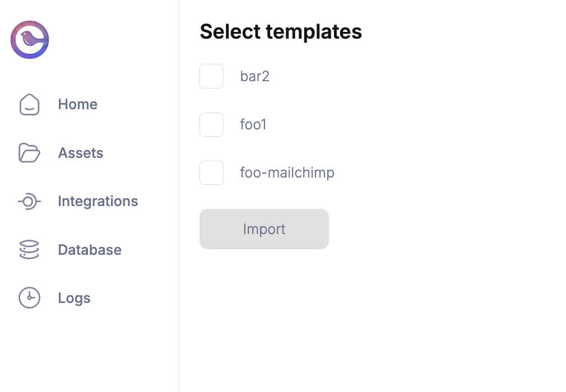566x392 pixels.
Task: Click the Integrations connector icon
Action: tap(30, 202)
